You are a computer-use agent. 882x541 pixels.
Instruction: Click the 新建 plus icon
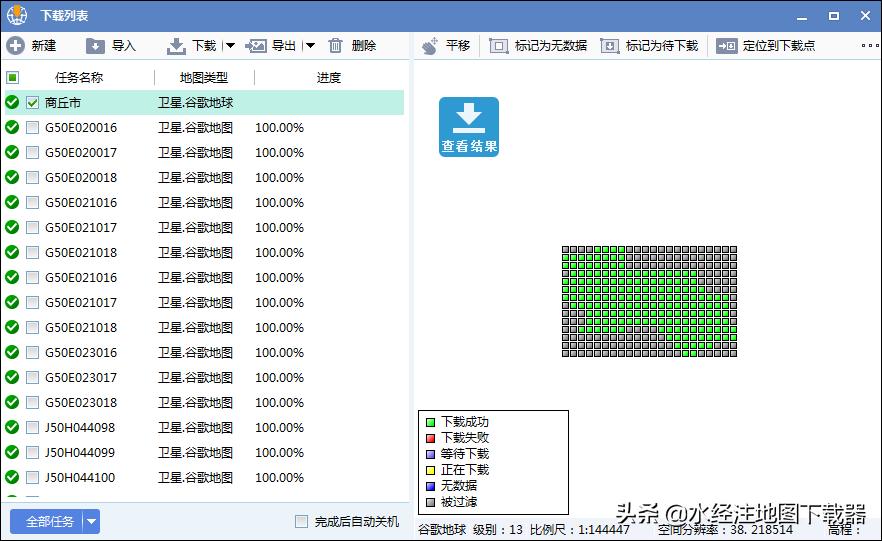pyautogui.click(x=16, y=46)
